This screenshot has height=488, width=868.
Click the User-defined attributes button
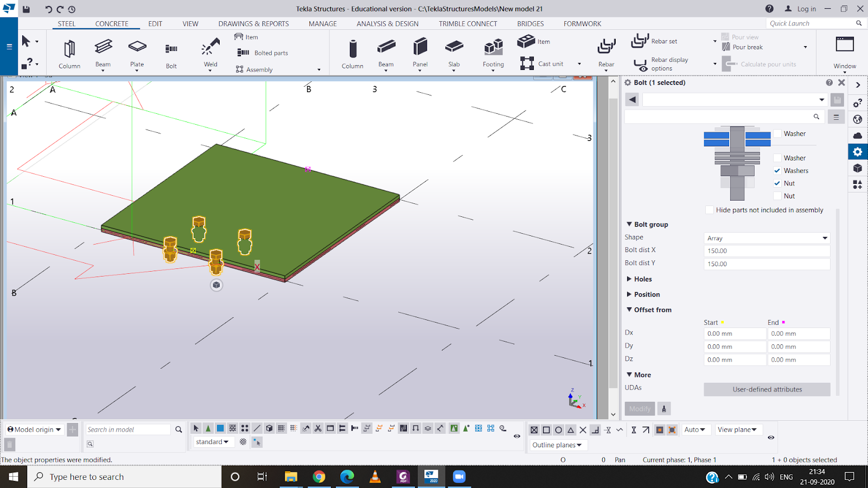(767, 389)
